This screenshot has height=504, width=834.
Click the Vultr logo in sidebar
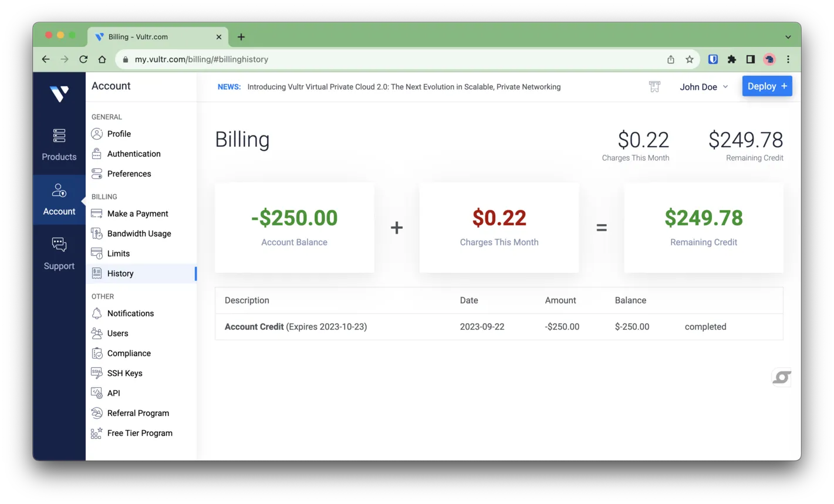coord(59,93)
